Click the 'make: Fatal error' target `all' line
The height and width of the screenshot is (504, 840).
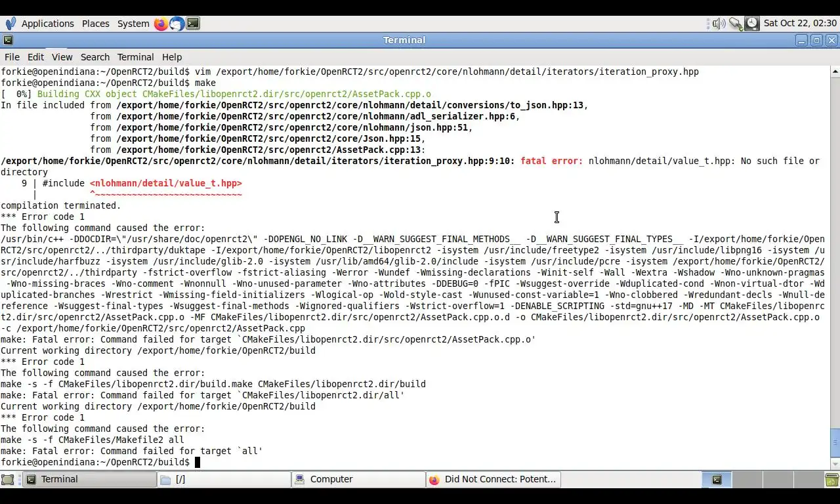pyautogui.click(x=131, y=451)
